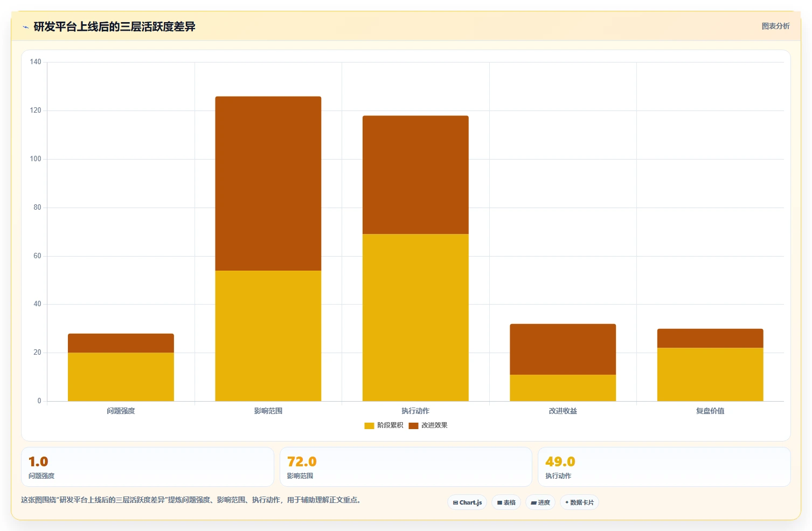
Task: Click the brown 改进效果 bar for 问题强度
Action: [x=121, y=343]
